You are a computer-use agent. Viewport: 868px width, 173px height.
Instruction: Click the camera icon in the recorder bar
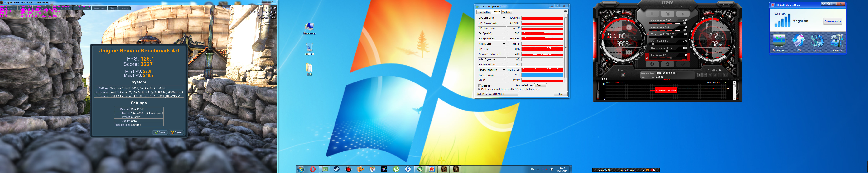click(x=648, y=170)
